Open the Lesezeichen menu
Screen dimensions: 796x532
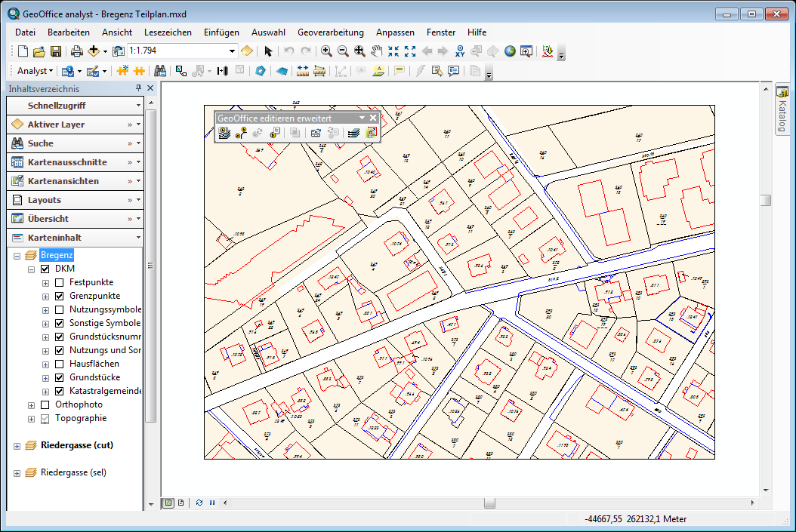[x=168, y=32]
